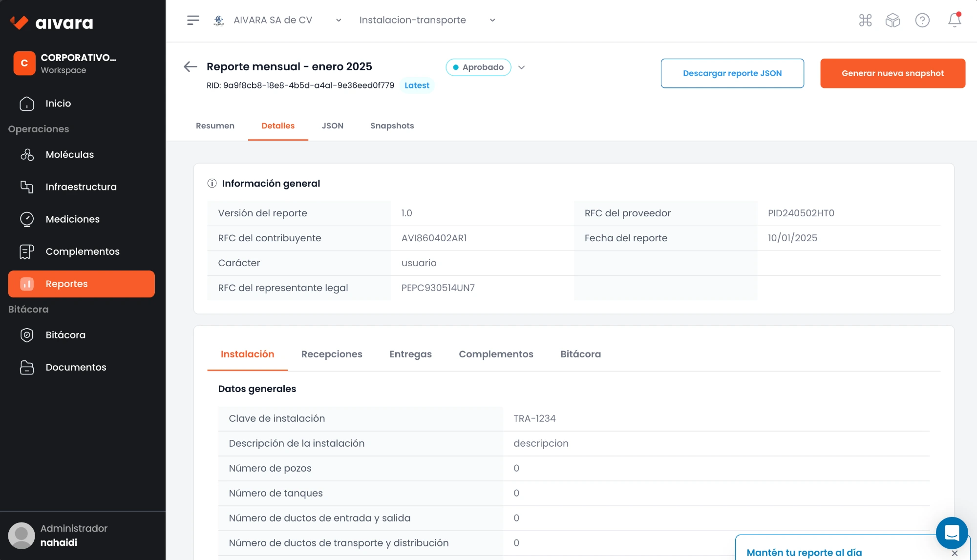Expand the Aprobado status chevron

pyautogui.click(x=521, y=67)
